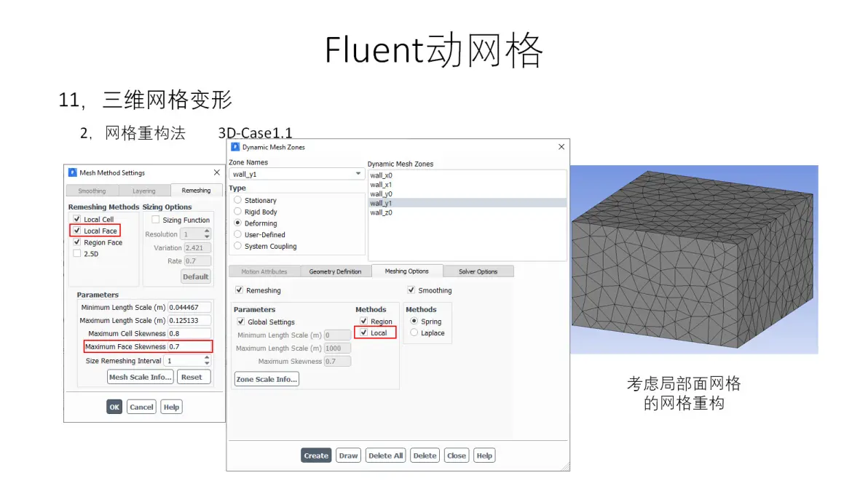Select wall_x0 in Dynamic Mesh Zones list

[x=467, y=175]
